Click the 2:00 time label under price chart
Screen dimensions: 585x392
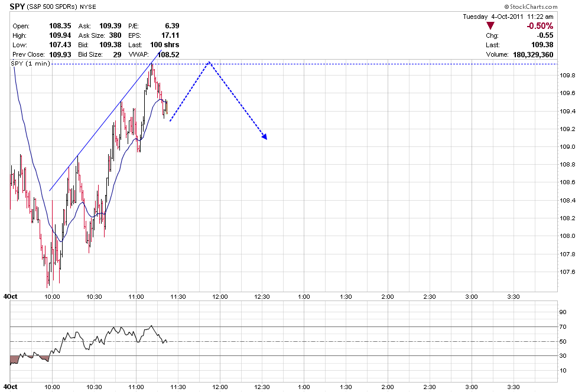pos(388,296)
